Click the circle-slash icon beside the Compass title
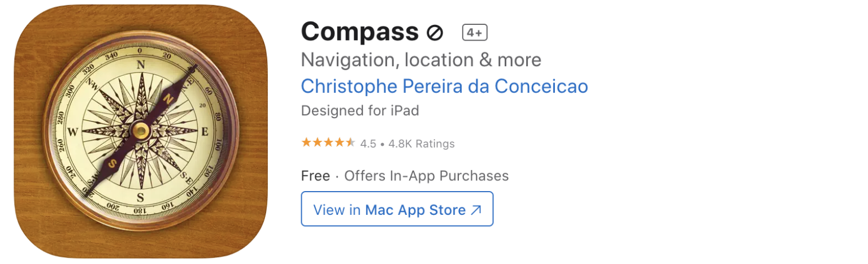Image resolution: width=868 pixels, height=264 pixels. pyautogui.click(x=435, y=33)
